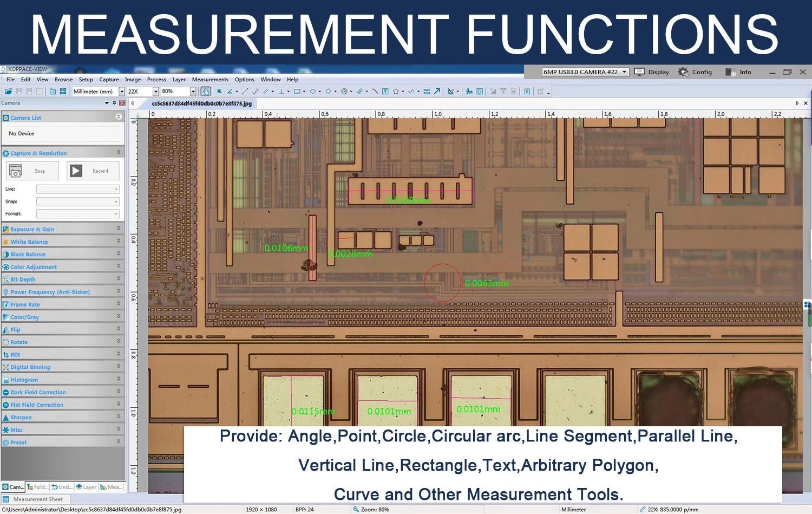Screen dimensions: 812x514
Task: Select the hand pan tool
Action: coord(206,92)
